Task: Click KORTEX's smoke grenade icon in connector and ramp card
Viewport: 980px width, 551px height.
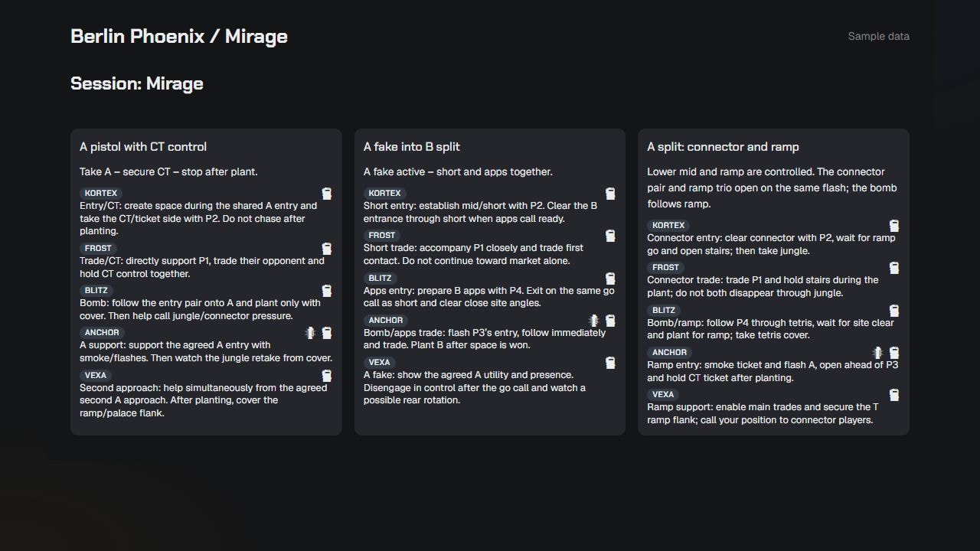Action: pos(893,226)
